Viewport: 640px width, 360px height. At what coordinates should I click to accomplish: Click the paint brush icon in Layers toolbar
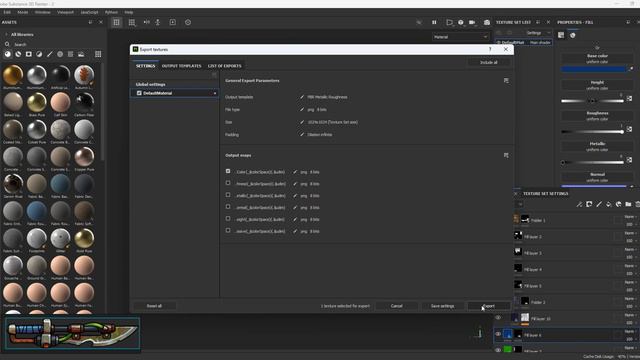[x=599, y=204]
